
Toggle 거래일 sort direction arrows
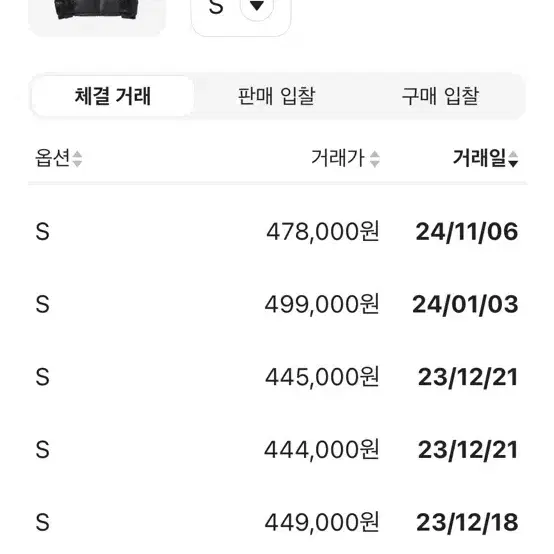click(513, 159)
